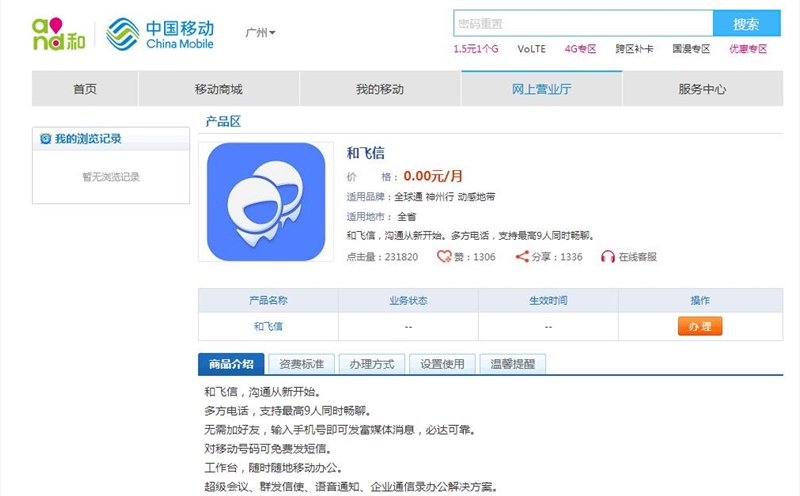Open the 和飞信 product image

point(266,202)
